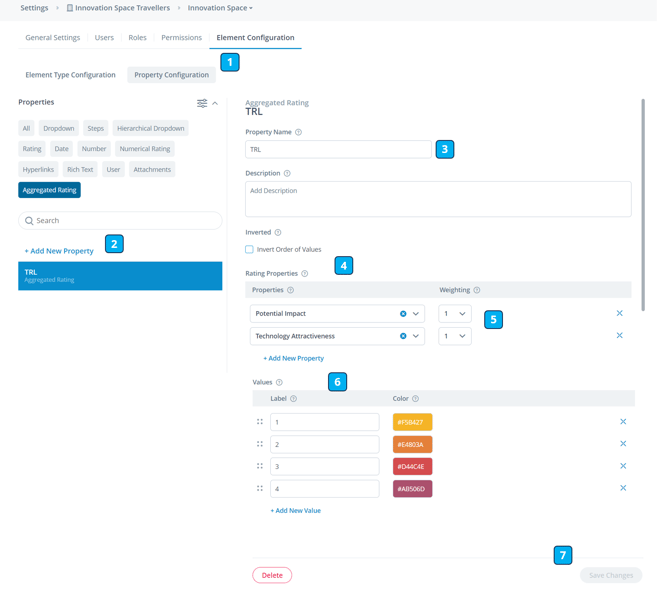The width and height of the screenshot is (670, 599).
Task: Click the Add Description text area
Action: (x=438, y=199)
